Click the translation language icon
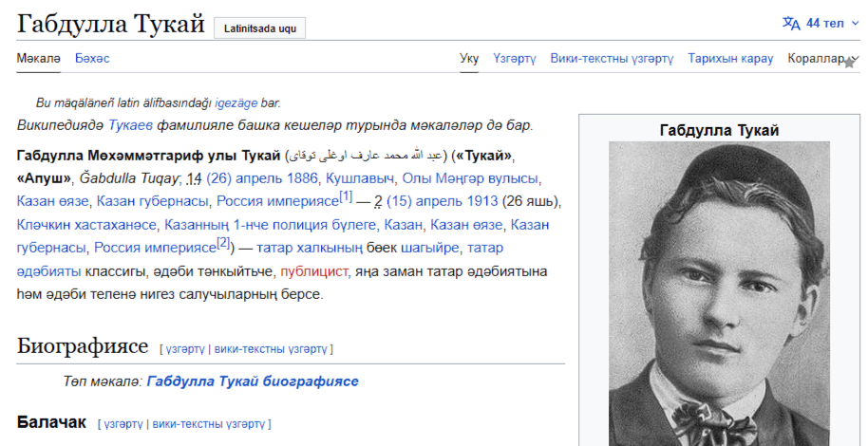 click(x=791, y=23)
